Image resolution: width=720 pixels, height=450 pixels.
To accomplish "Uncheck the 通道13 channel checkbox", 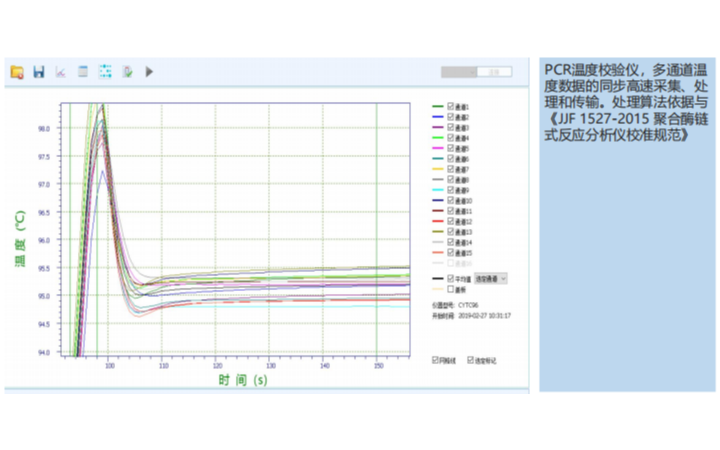I will coord(450,231).
